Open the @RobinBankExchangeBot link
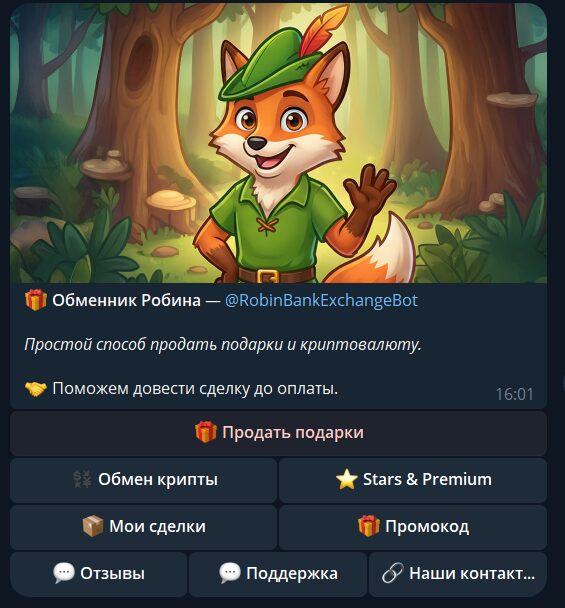 (x=321, y=301)
